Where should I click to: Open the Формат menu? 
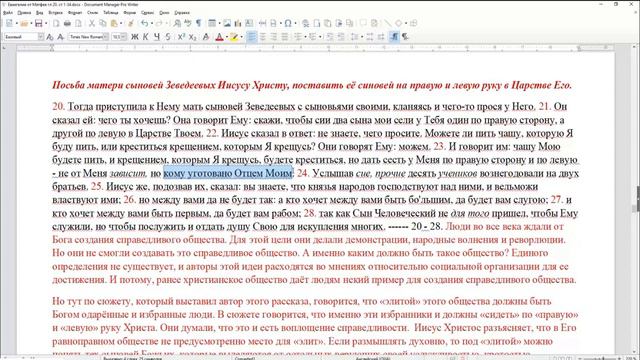tap(75, 13)
